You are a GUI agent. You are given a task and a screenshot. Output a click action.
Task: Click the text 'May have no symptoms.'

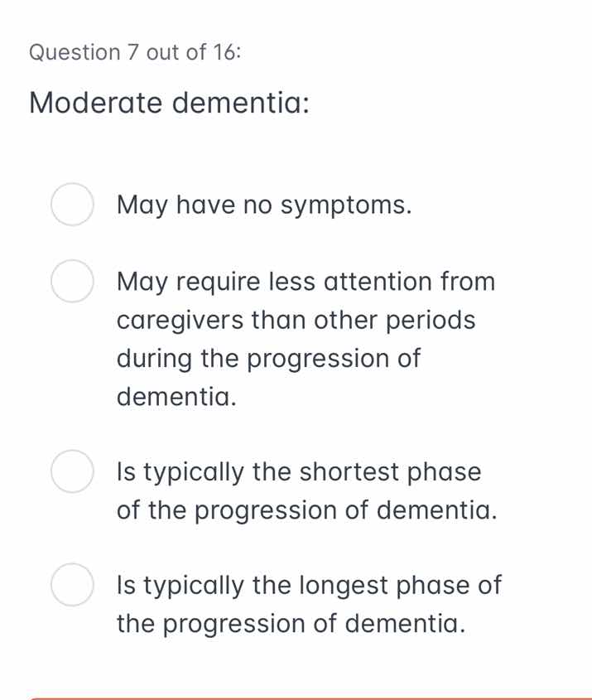(x=263, y=205)
